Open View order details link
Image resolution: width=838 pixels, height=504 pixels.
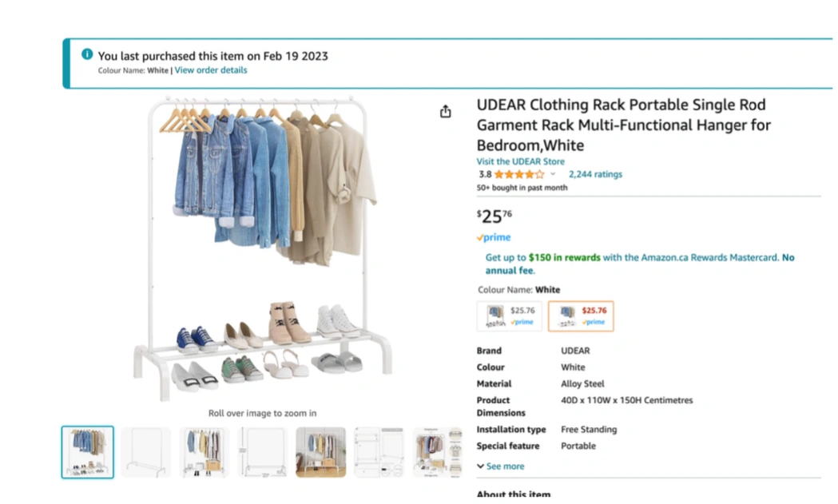point(211,70)
